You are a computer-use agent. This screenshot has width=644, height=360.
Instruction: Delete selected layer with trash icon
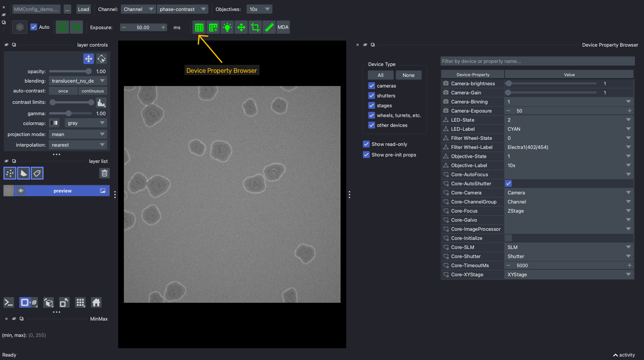pos(105,173)
